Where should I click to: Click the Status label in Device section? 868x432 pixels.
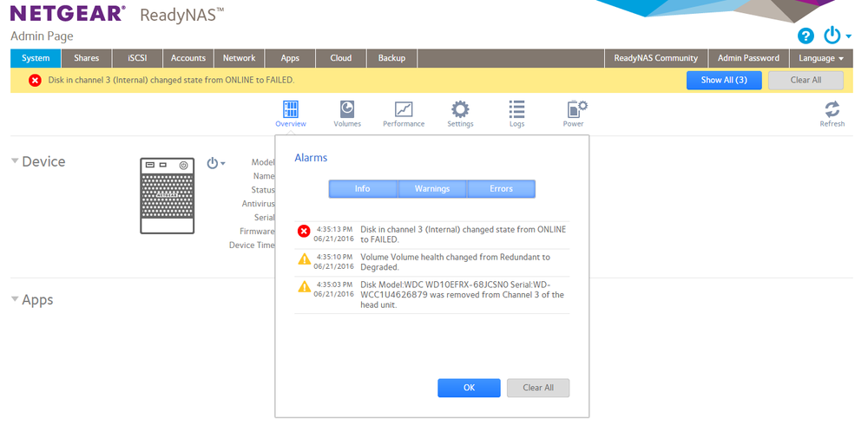click(x=262, y=190)
